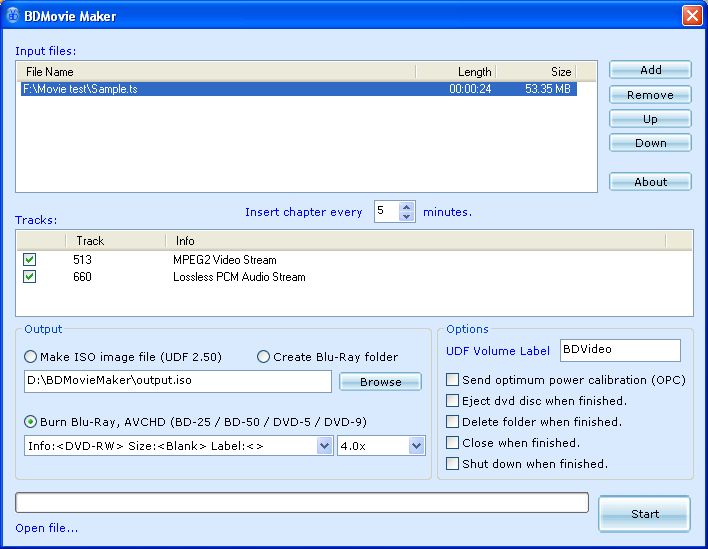Image resolution: width=708 pixels, height=549 pixels.
Task: Click the Size column header
Action: (x=536, y=72)
